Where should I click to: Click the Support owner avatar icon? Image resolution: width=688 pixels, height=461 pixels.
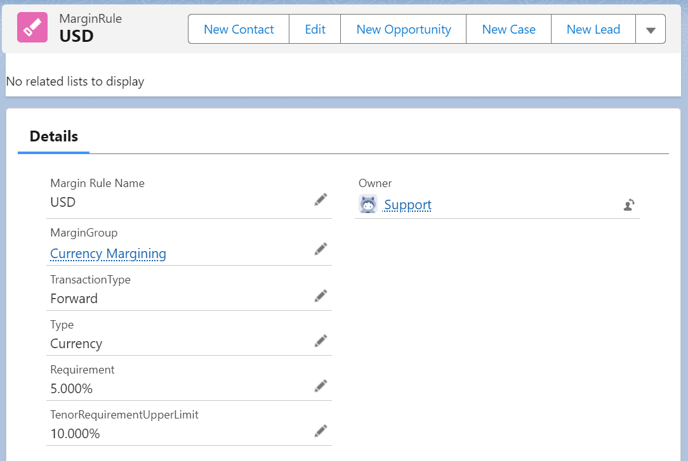pos(367,205)
